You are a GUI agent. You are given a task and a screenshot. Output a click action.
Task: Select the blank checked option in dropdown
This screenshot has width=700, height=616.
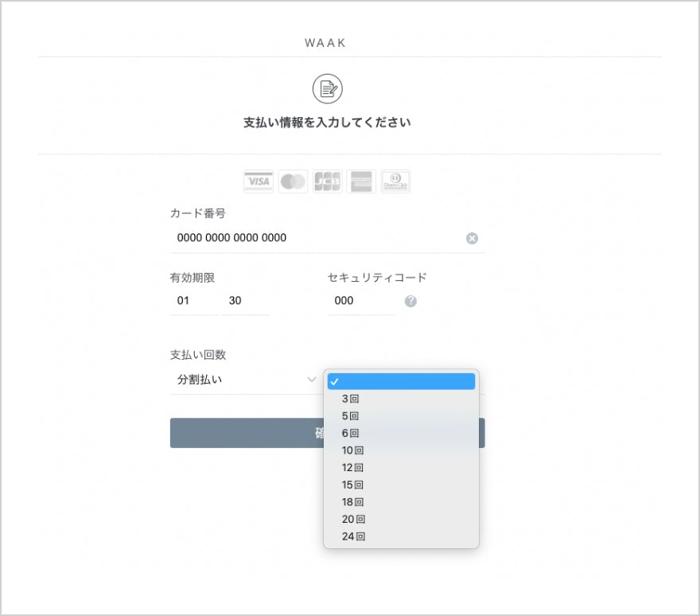click(x=401, y=381)
